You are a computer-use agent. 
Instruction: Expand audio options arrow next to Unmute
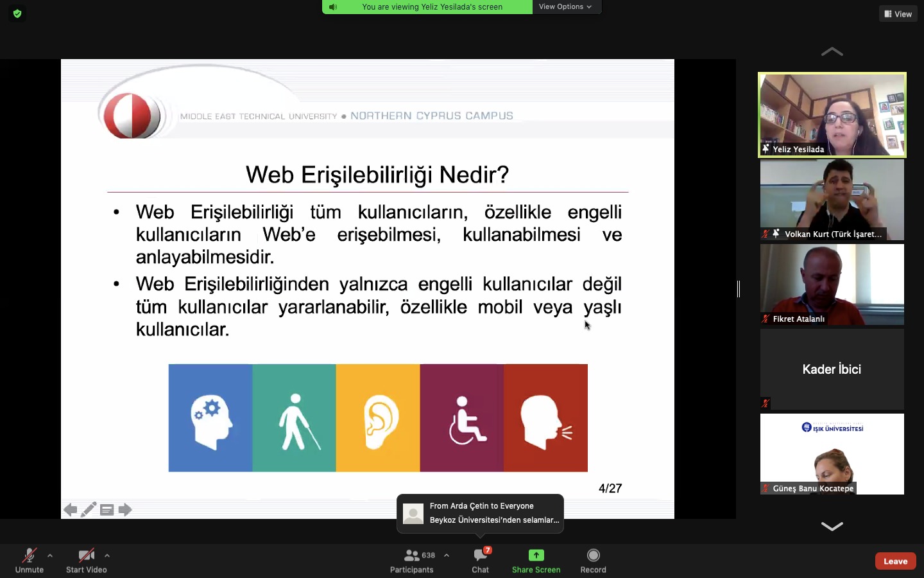point(50,556)
